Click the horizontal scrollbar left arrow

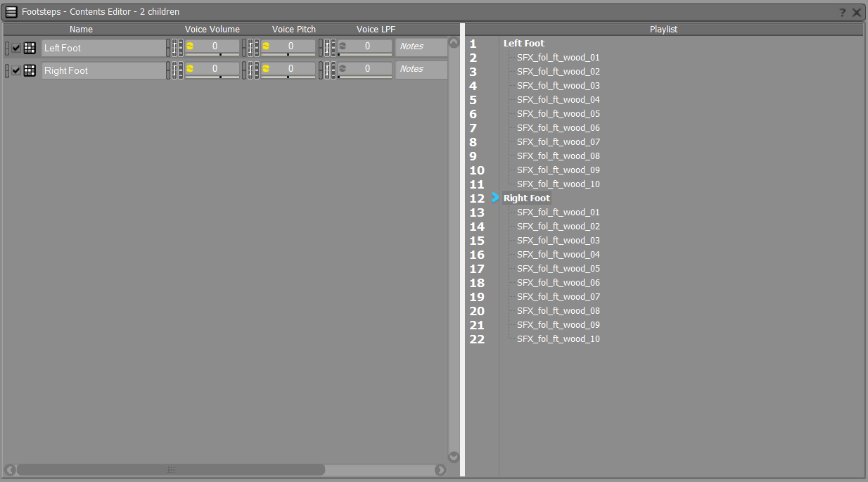pos(10,469)
